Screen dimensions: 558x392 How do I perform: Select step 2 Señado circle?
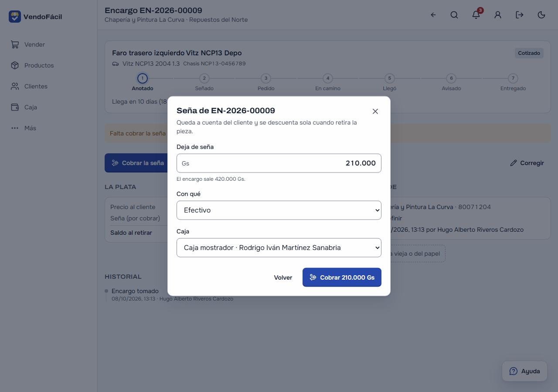[204, 78]
